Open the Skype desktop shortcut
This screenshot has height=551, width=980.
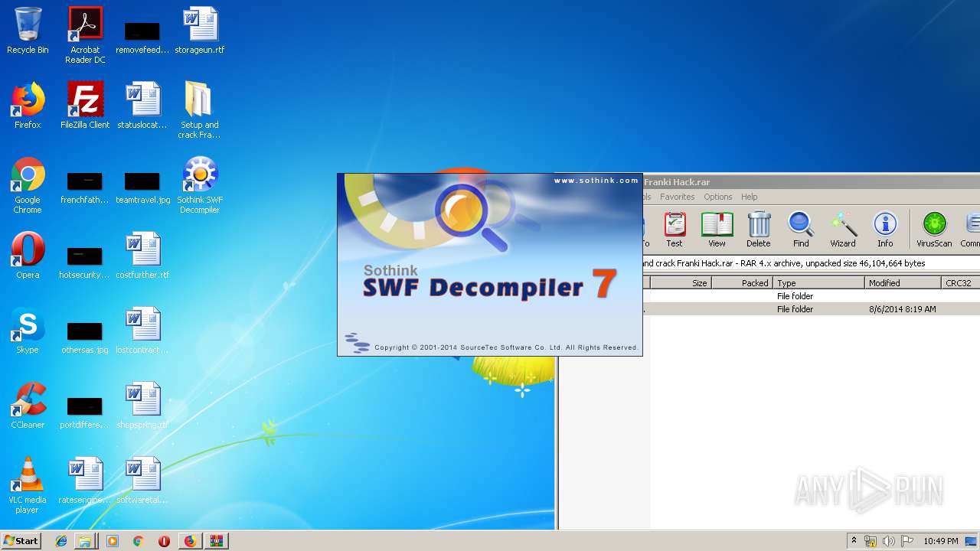[28, 331]
